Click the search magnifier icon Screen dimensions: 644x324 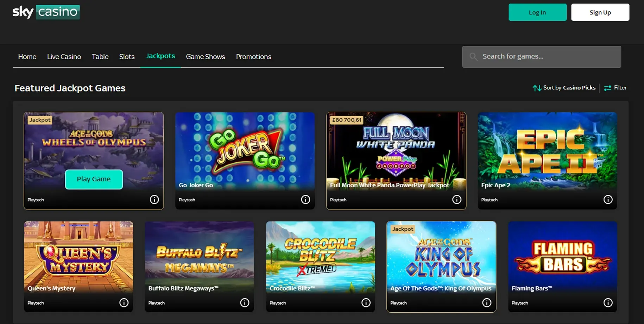coord(473,57)
